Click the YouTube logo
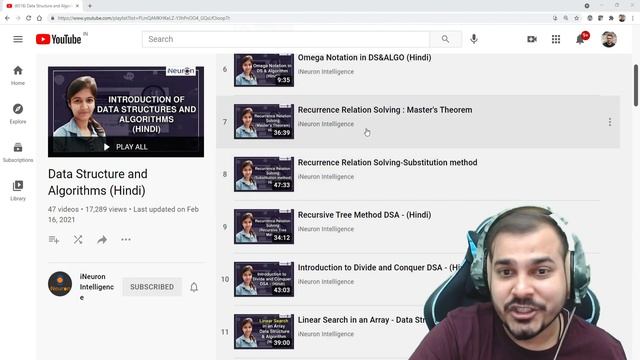The height and width of the screenshot is (360, 640). point(58,39)
